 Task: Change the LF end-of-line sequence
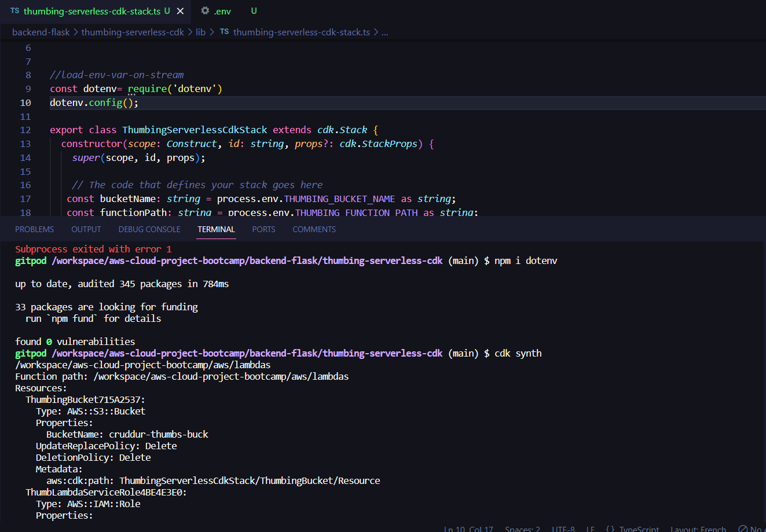591,529
